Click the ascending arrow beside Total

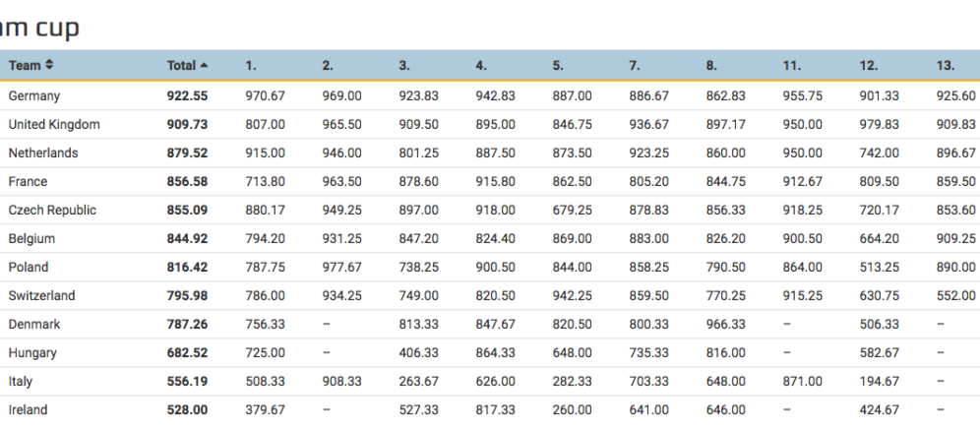click(x=204, y=66)
